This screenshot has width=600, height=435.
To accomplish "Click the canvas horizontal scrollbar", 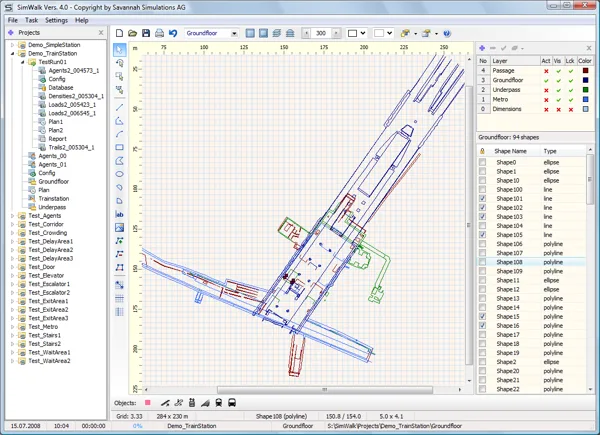I will [325, 389].
